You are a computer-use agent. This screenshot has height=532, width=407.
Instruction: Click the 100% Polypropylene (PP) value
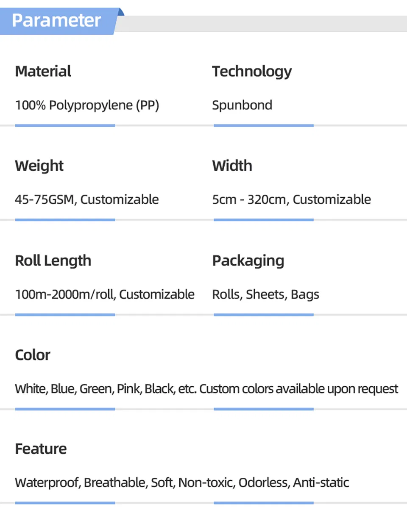tap(87, 105)
